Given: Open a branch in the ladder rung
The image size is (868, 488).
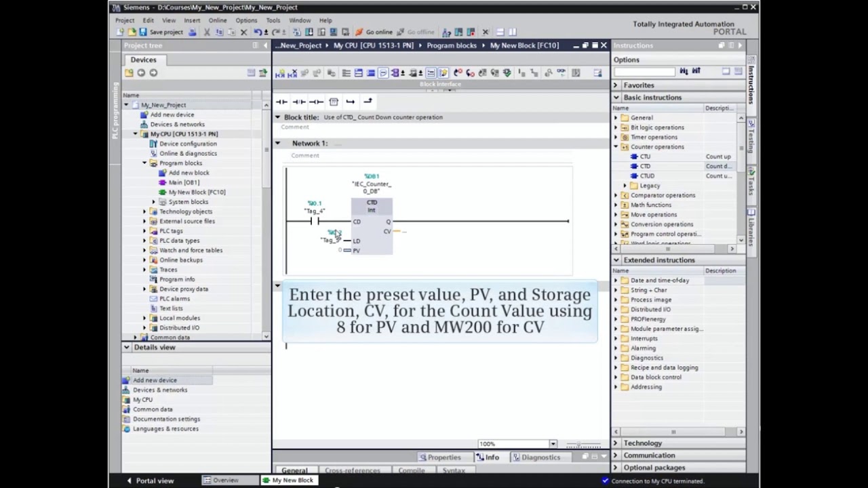Looking at the screenshot, I should coord(351,102).
